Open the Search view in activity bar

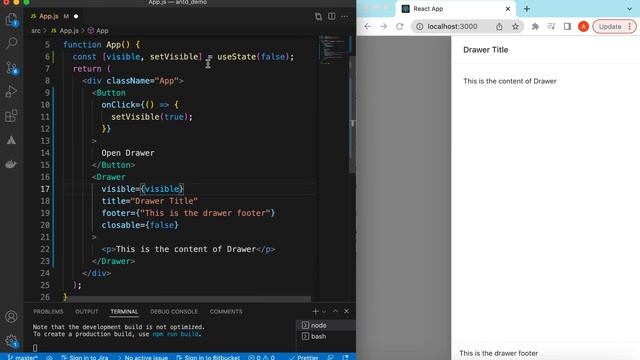[11, 42]
